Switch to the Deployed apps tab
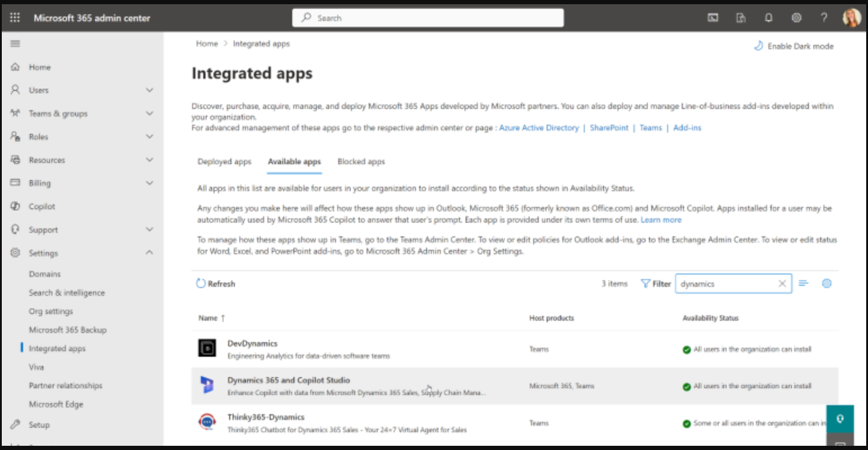 pyautogui.click(x=225, y=162)
